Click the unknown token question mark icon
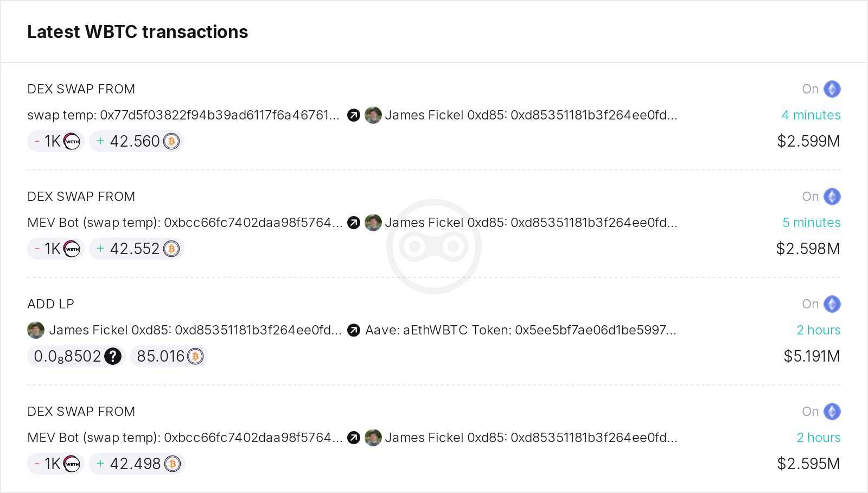 [x=113, y=356]
